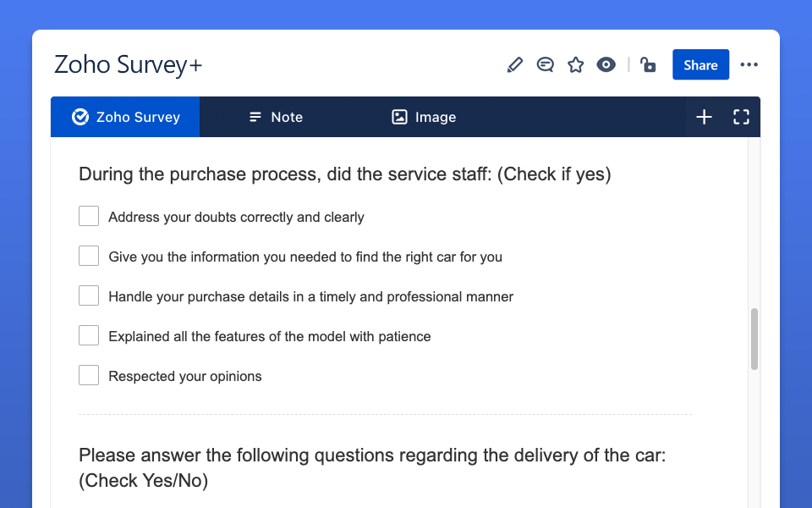This screenshot has height=508, width=812.
Task: Check 'Handle your purchase details' option
Action: point(89,296)
